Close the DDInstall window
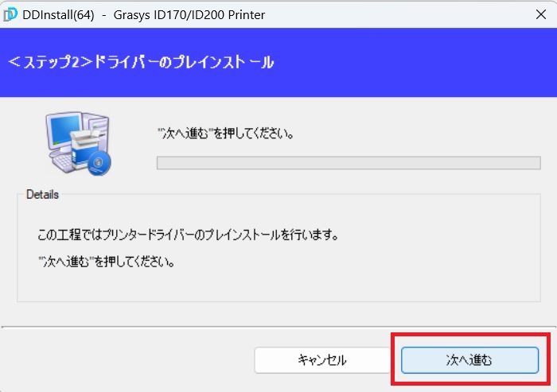557x392 pixels. tap(540, 14)
